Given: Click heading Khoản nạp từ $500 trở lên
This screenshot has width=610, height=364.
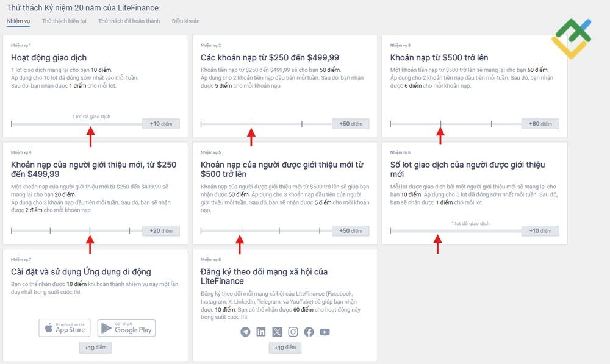Looking at the screenshot, I should (439, 57).
